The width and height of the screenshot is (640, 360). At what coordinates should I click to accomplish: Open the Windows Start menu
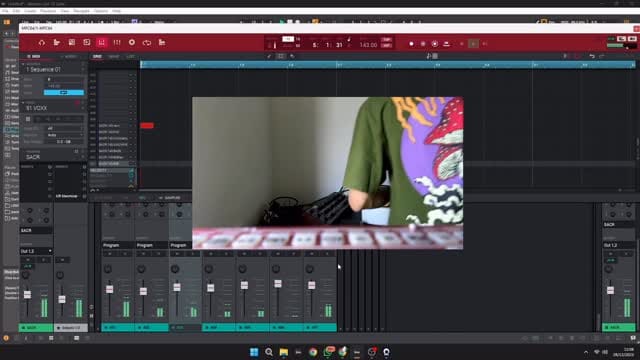click(x=254, y=352)
